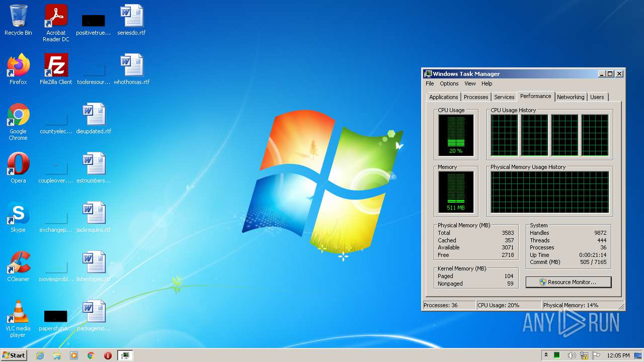
Task: Open the File menu in Task Manager
Action: [430, 83]
